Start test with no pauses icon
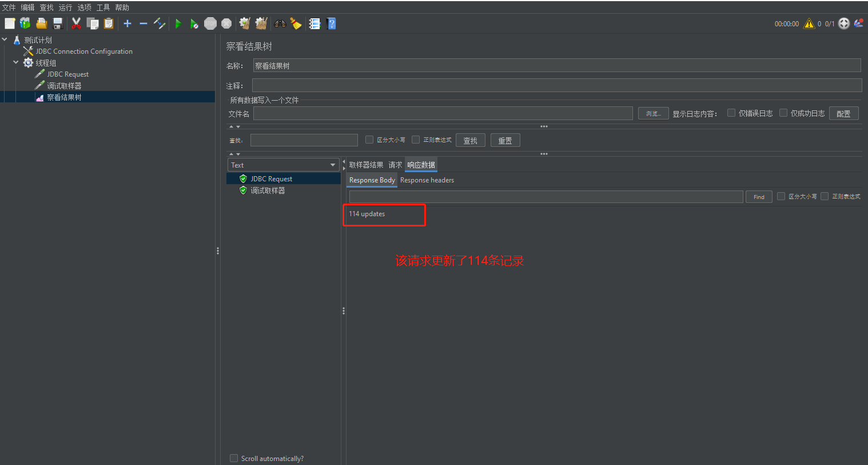Viewport: 868px width, 465px height. [x=194, y=23]
